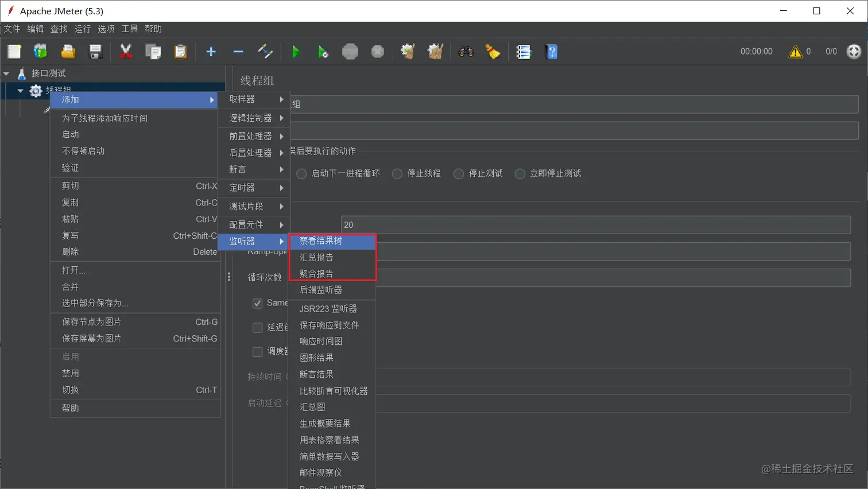Click 保存节点为图片 menu entry
Image resolution: width=868 pixels, height=489 pixels.
135,322
